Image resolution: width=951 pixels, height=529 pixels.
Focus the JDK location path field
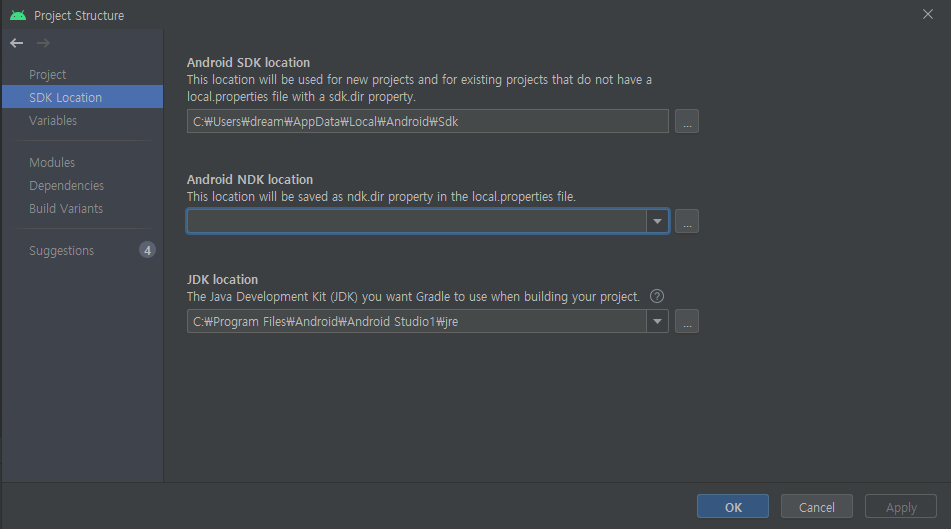[x=417, y=322]
